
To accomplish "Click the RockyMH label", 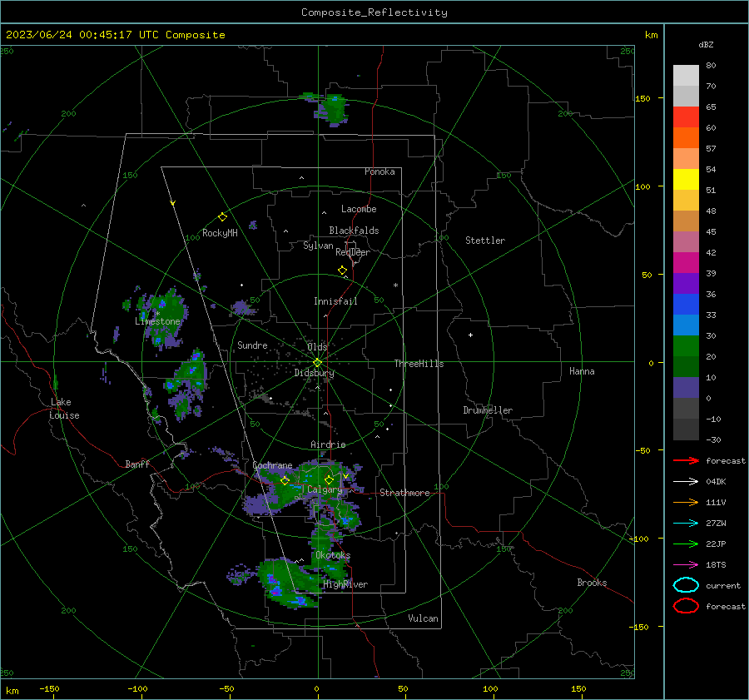I will [x=220, y=233].
